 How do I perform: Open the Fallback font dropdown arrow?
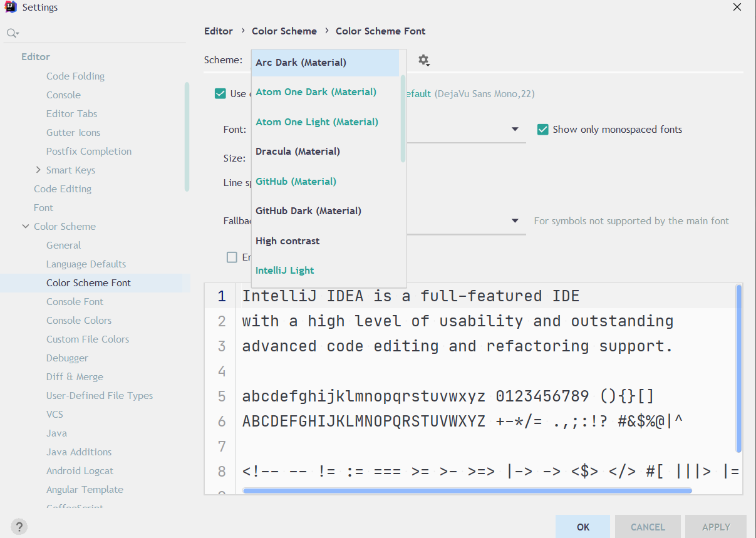(515, 221)
